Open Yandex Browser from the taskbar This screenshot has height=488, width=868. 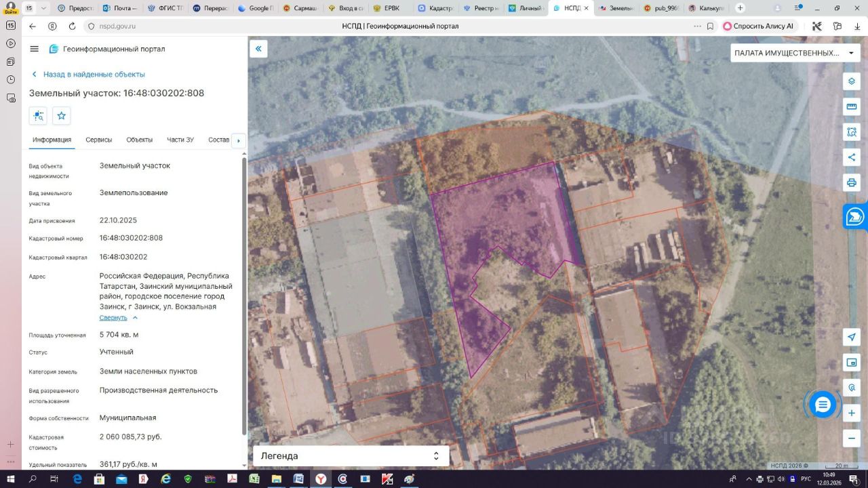pyautogui.click(x=320, y=479)
